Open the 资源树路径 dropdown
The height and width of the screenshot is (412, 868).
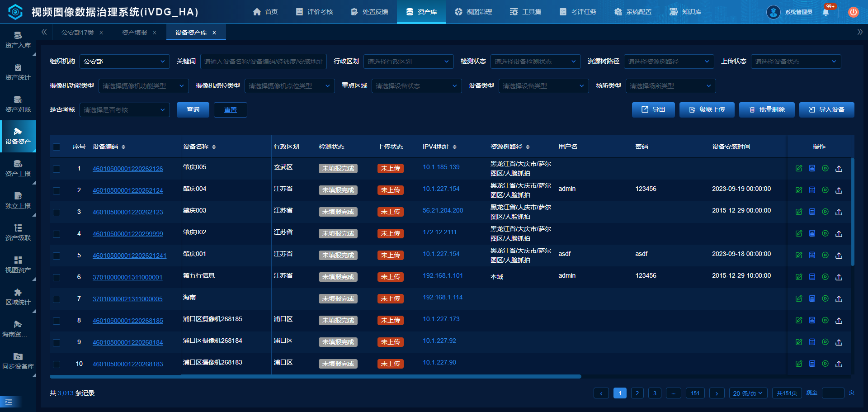click(x=669, y=62)
